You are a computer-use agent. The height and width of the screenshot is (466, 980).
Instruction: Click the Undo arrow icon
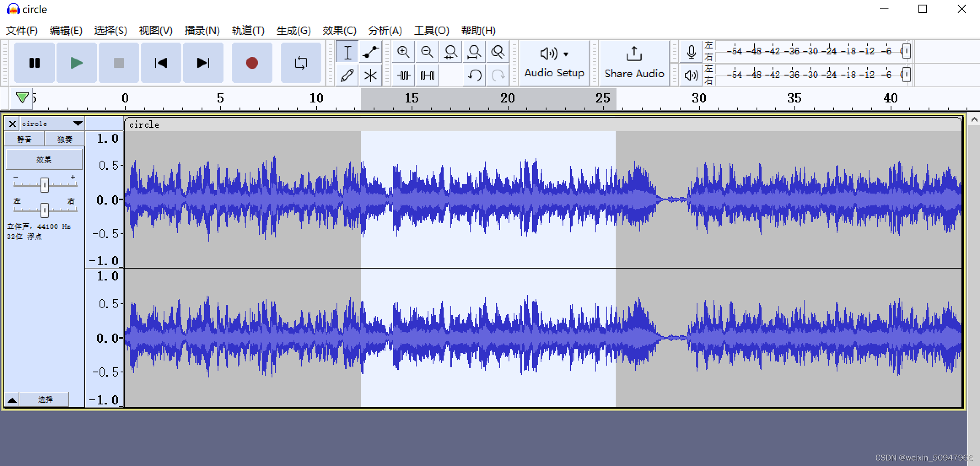click(x=475, y=75)
